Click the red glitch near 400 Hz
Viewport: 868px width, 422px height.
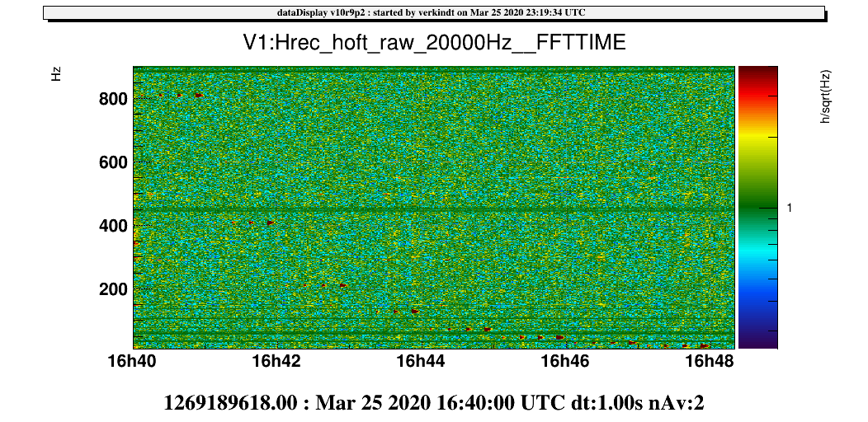click(x=270, y=223)
